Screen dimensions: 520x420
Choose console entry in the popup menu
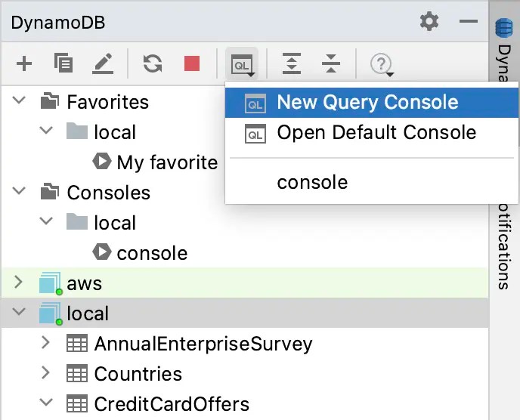coord(371,182)
